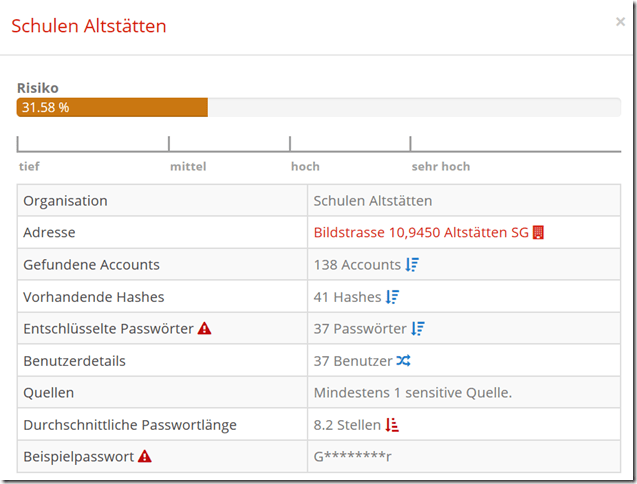Image resolution: width=637 pixels, height=484 pixels.
Task: Click the orange 31.58 % risk bar
Action: point(112,107)
